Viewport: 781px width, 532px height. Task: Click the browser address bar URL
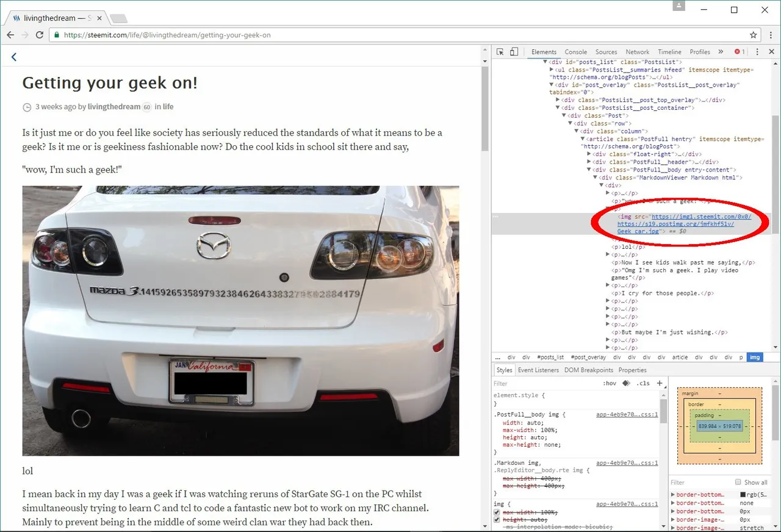coord(167,35)
